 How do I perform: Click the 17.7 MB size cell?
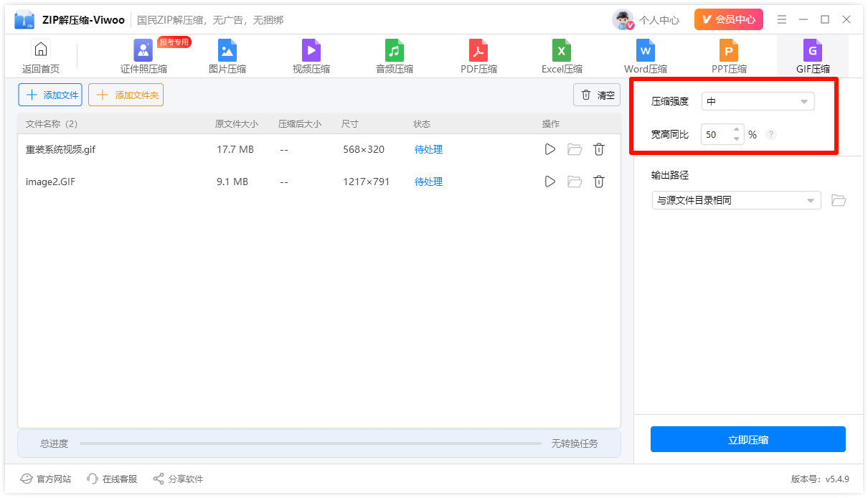235,149
